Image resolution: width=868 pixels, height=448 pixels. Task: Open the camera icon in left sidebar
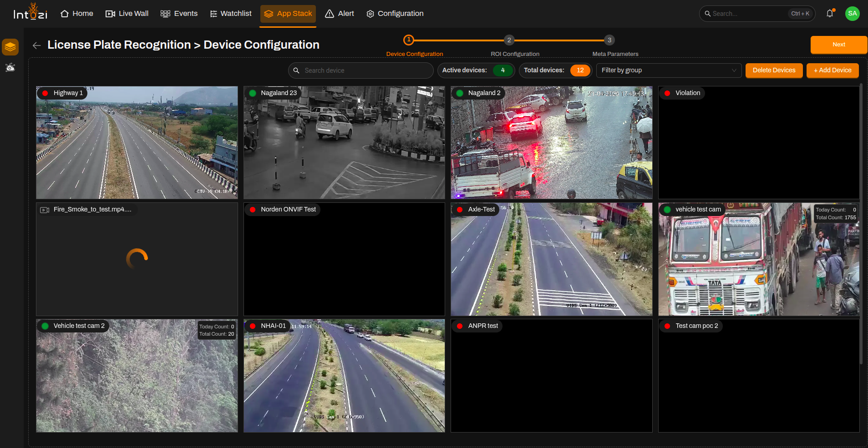10,68
